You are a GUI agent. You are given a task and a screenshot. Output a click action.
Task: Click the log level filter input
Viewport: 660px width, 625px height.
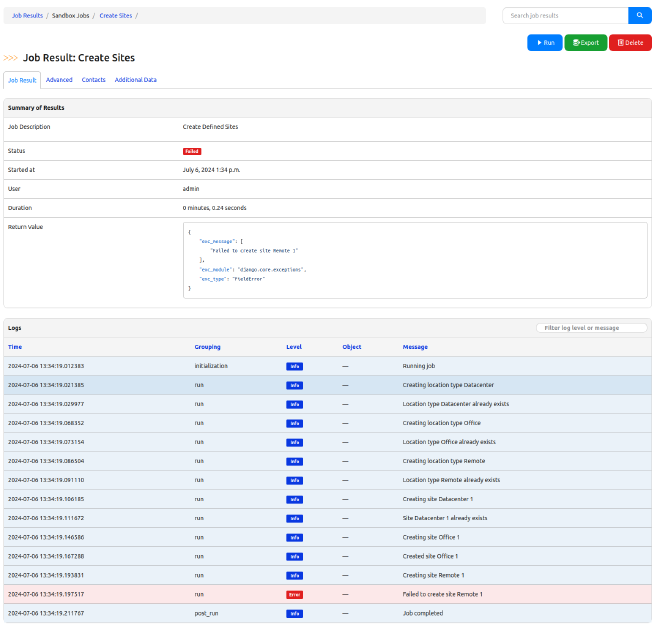pos(591,328)
